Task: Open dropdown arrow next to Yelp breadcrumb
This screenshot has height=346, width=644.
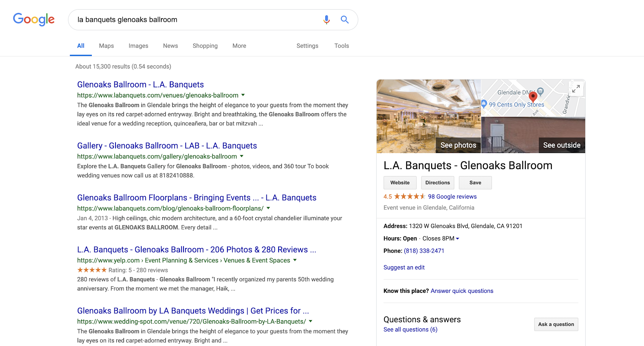Action: click(295, 260)
